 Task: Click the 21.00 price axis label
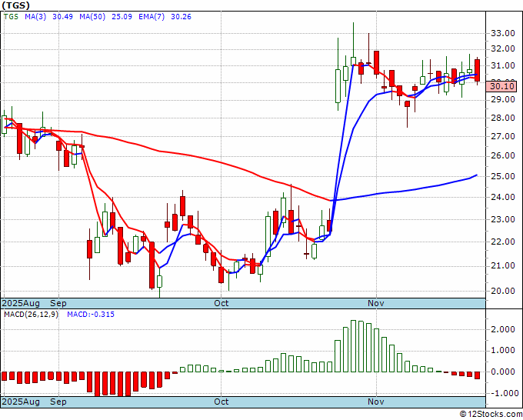pyautogui.click(x=502, y=265)
